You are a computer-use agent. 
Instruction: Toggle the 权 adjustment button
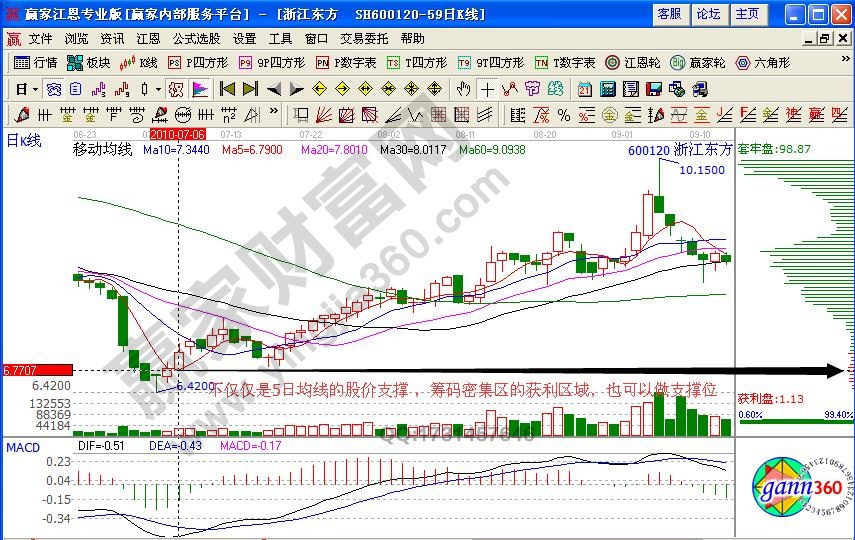tap(174, 88)
